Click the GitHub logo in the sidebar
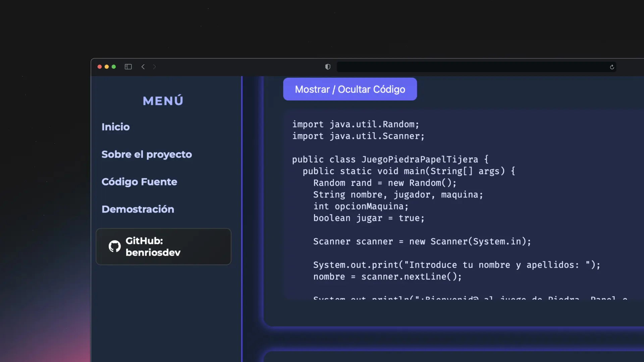This screenshot has height=362, width=644. (x=115, y=246)
